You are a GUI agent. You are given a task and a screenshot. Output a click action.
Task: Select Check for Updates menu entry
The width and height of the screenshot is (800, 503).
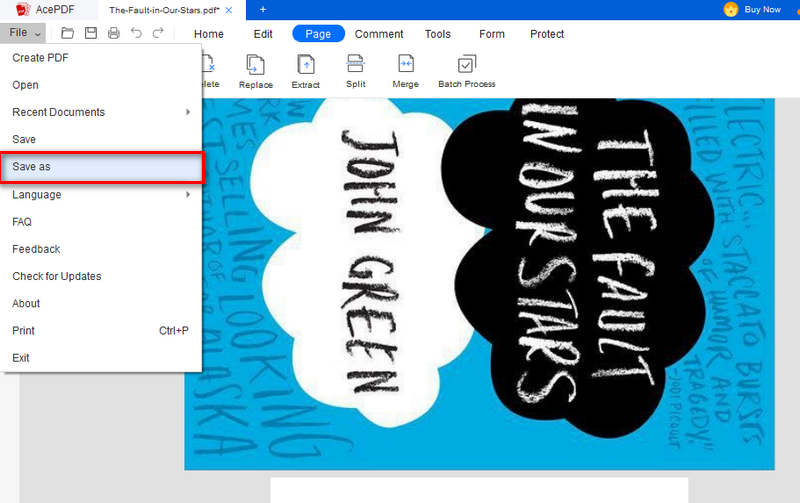(101, 276)
